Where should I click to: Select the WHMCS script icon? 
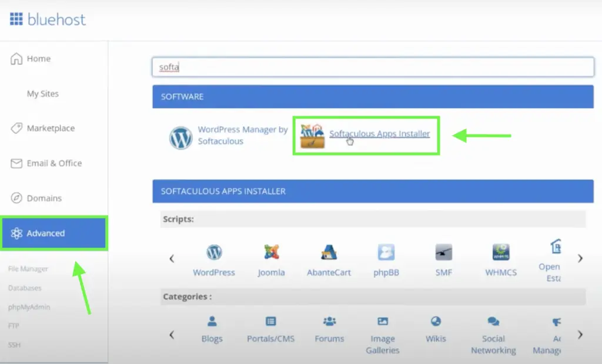point(501,252)
